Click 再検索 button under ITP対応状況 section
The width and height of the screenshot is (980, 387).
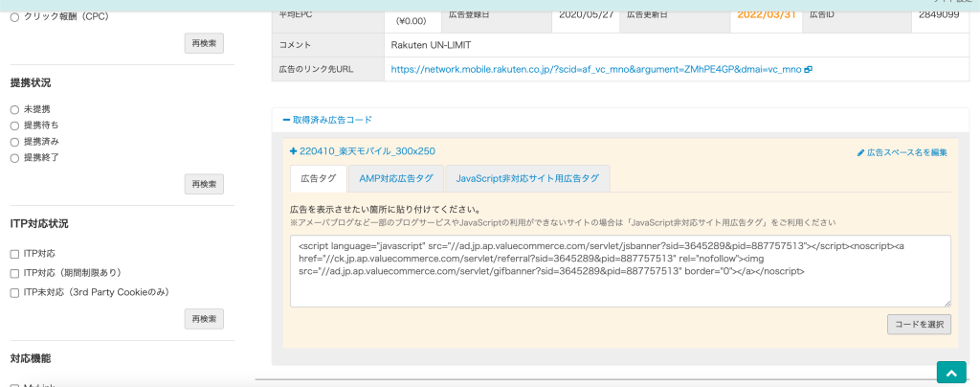click(204, 319)
